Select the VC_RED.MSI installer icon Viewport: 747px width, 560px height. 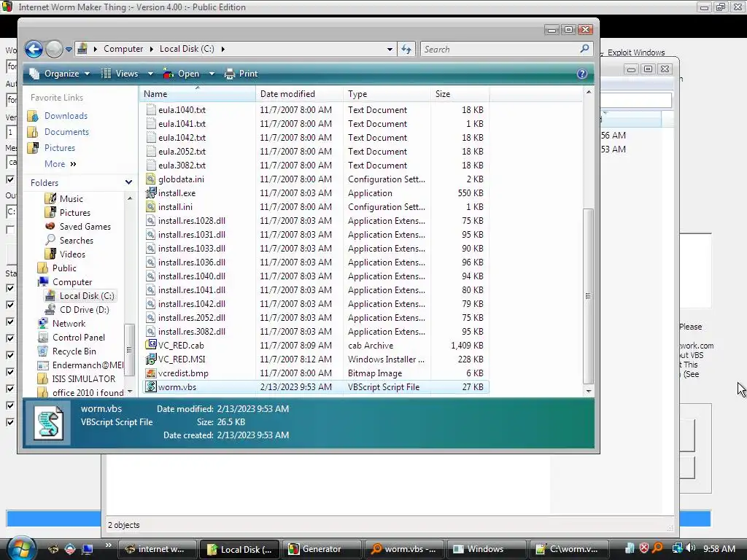150,359
